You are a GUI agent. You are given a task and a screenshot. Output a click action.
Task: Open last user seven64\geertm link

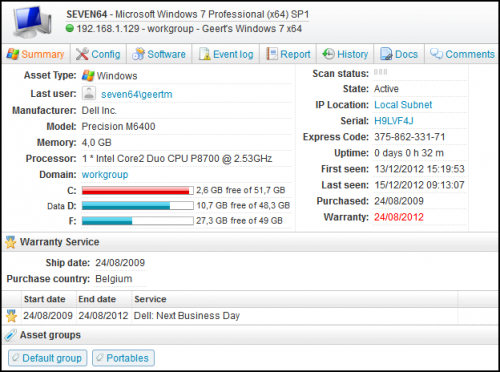[x=137, y=94]
